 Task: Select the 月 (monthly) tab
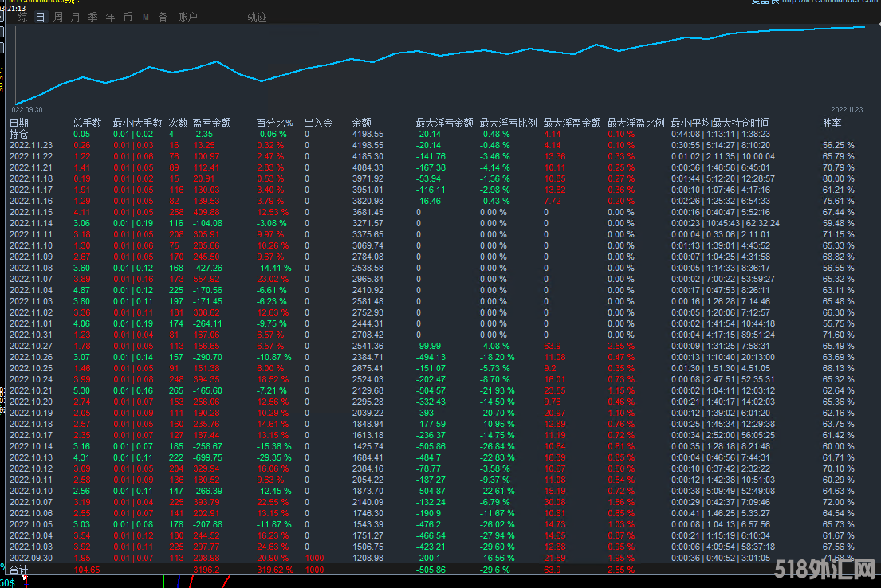pos(76,17)
